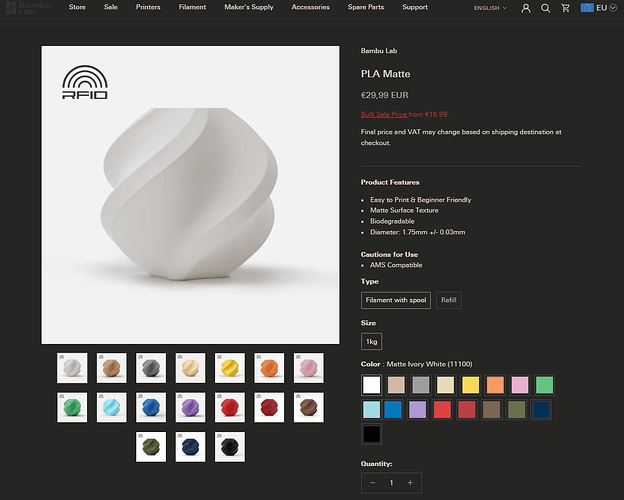The width and height of the screenshot is (624, 500).
Task: Open the Filament menu
Action: click(192, 7)
